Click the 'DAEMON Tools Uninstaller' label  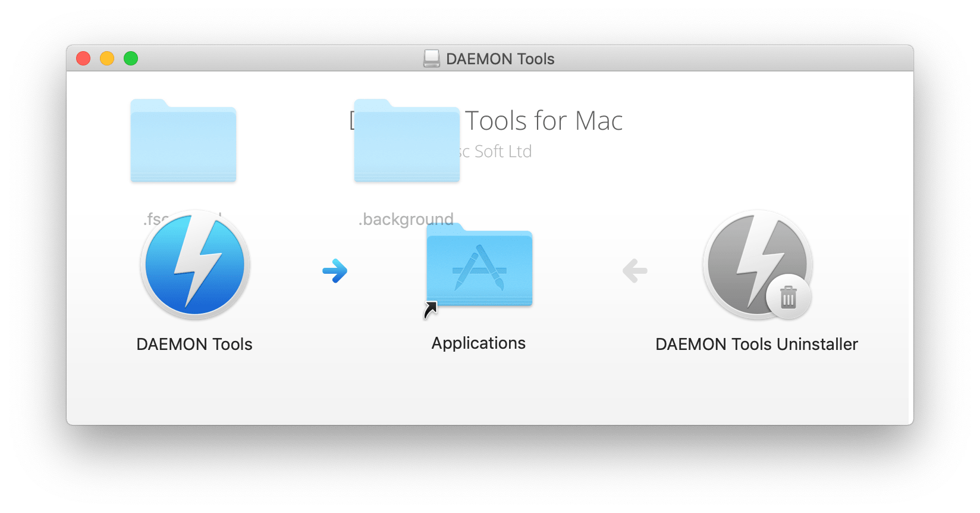tap(756, 344)
